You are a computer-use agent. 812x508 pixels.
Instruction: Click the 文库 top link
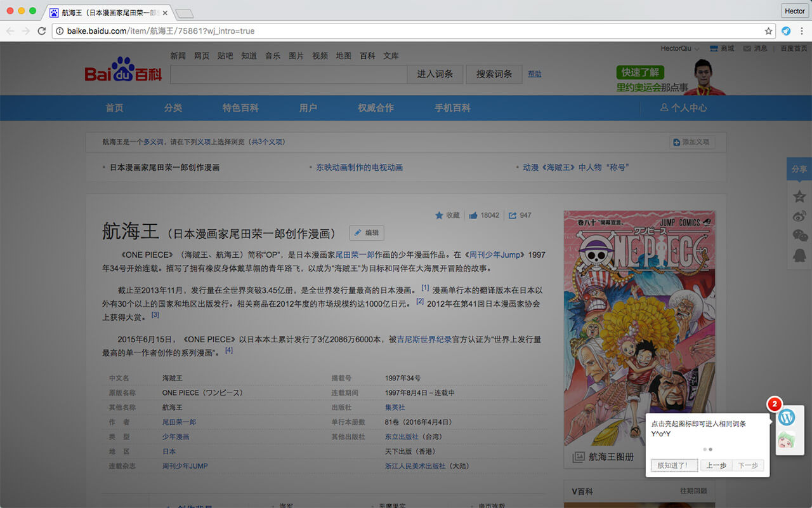coord(391,56)
